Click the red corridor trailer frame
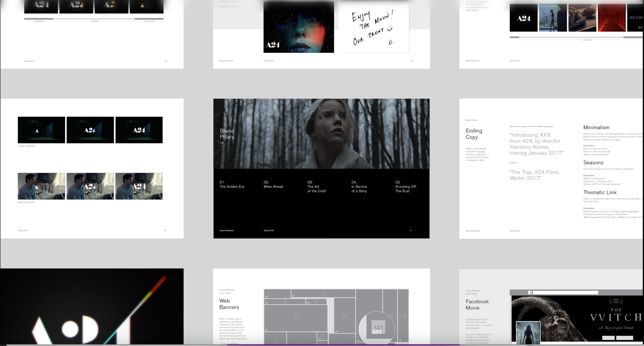Screen dimensions: 644x346 (x=612, y=18)
